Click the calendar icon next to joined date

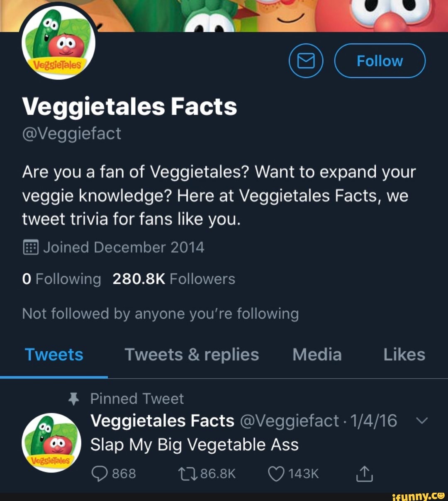point(31,247)
